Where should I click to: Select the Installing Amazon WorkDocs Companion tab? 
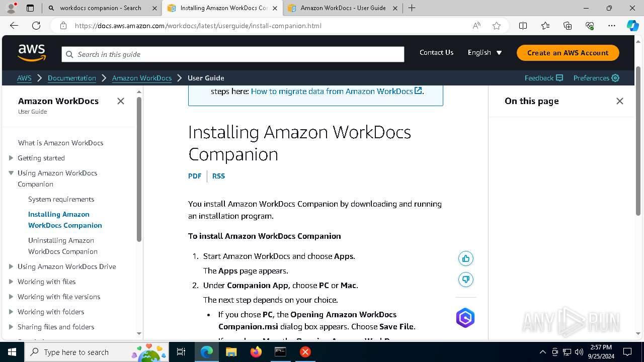pyautogui.click(x=222, y=8)
